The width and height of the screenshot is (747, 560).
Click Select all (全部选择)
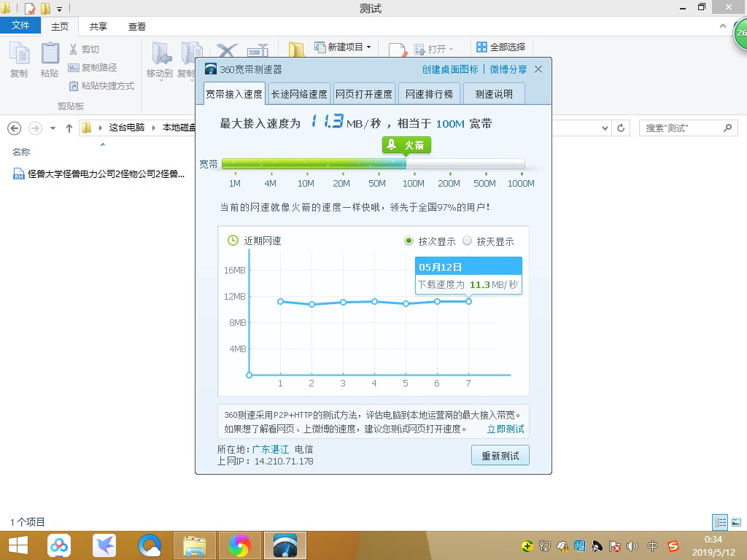coord(501,47)
